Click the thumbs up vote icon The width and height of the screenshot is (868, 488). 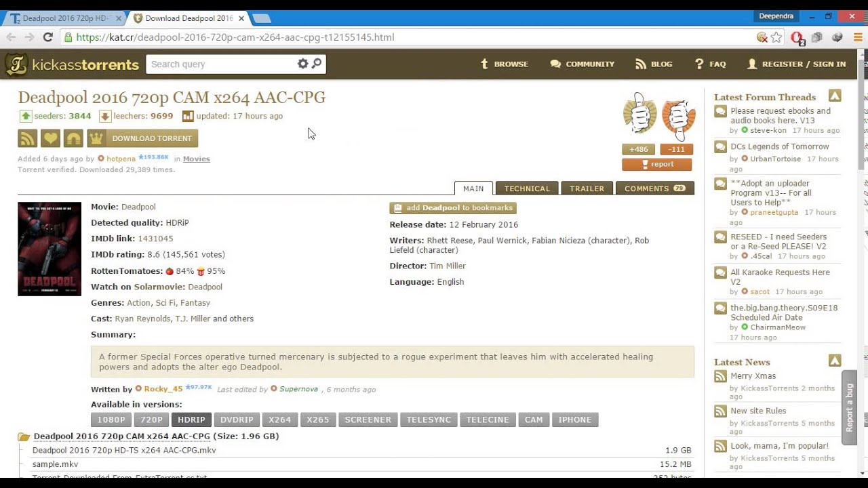[x=639, y=115]
